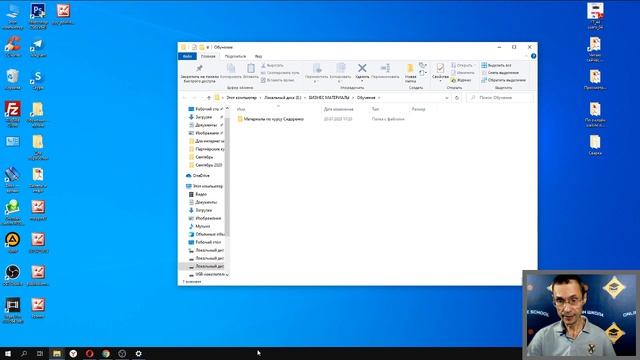Viewport: 640px width, 360px height.
Task: Open the Windows Start button
Action: click(x=7, y=353)
